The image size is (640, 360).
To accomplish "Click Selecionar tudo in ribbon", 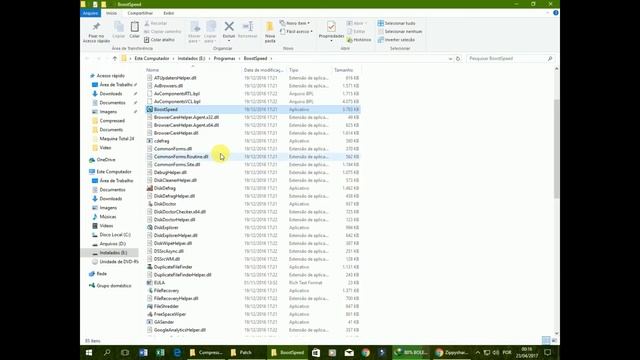I will [x=396, y=23].
